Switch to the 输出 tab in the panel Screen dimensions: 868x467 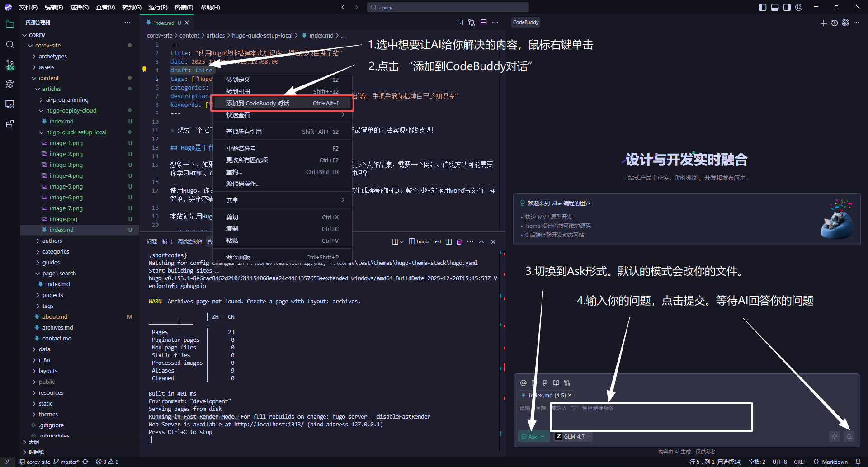[166, 241]
